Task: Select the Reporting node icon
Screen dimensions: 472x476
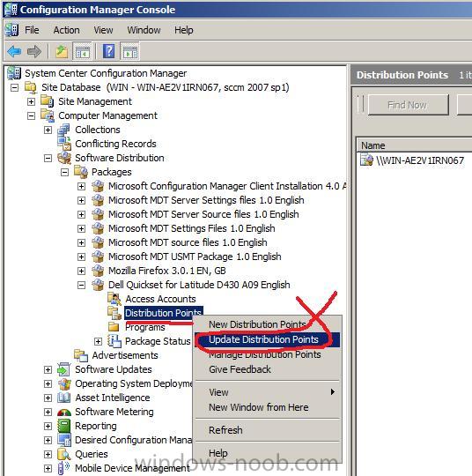Action: (64, 426)
